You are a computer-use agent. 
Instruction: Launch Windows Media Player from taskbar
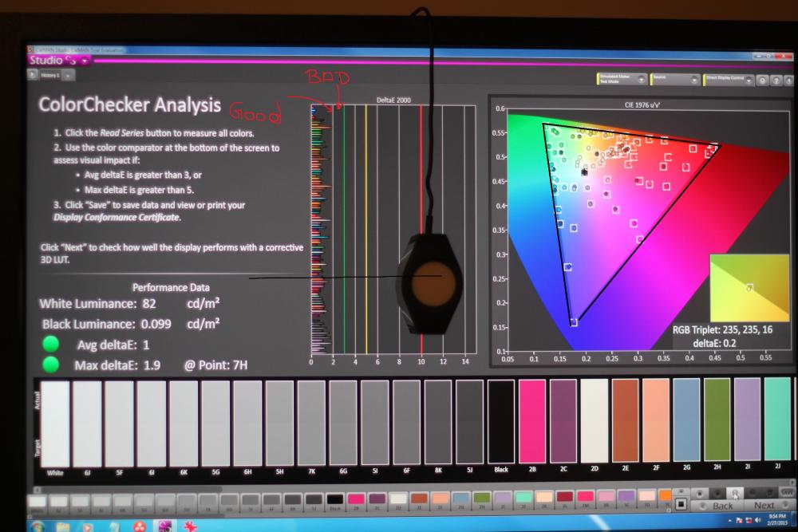pos(88,526)
